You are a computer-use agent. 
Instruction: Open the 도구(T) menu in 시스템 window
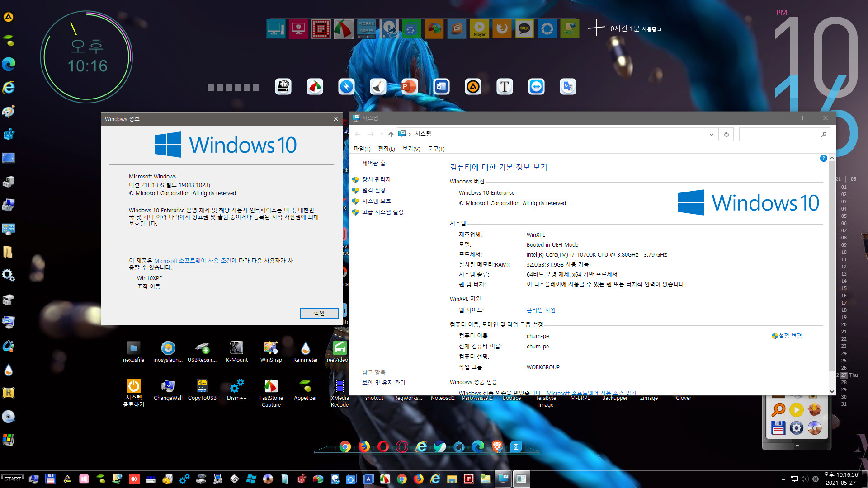[436, 149]
